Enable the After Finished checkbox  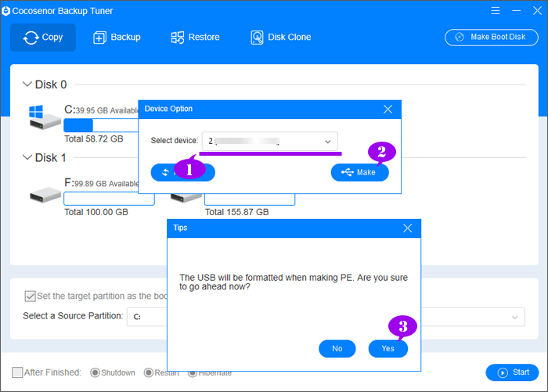pos(17,372)
